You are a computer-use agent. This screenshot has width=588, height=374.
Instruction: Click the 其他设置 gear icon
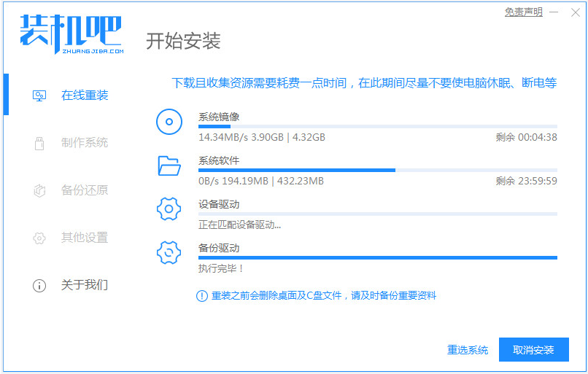(x=39, y=238)
